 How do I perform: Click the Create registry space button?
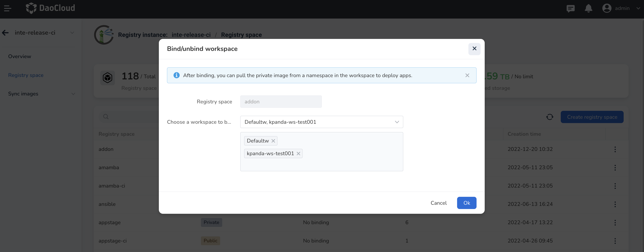592,117
